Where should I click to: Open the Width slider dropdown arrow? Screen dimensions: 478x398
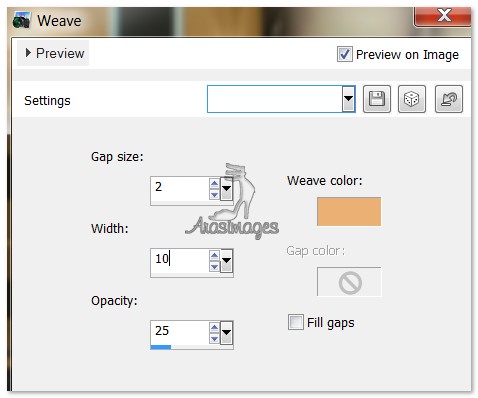pyautogui.click(x=227, y=261)
